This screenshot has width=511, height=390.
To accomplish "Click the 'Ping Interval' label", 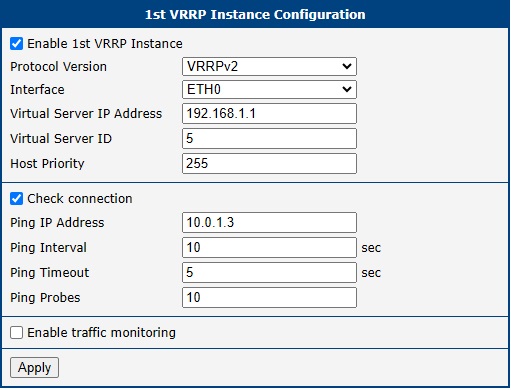I will [48, 248].
